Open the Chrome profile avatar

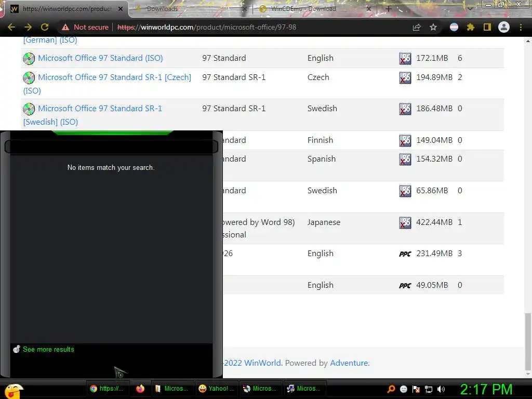coord(504,27)
